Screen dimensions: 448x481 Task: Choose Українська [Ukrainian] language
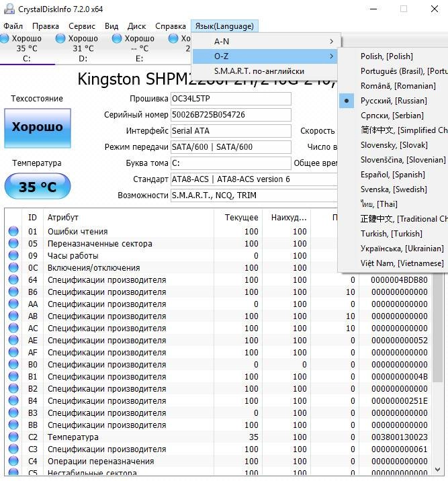pos(394,249)
